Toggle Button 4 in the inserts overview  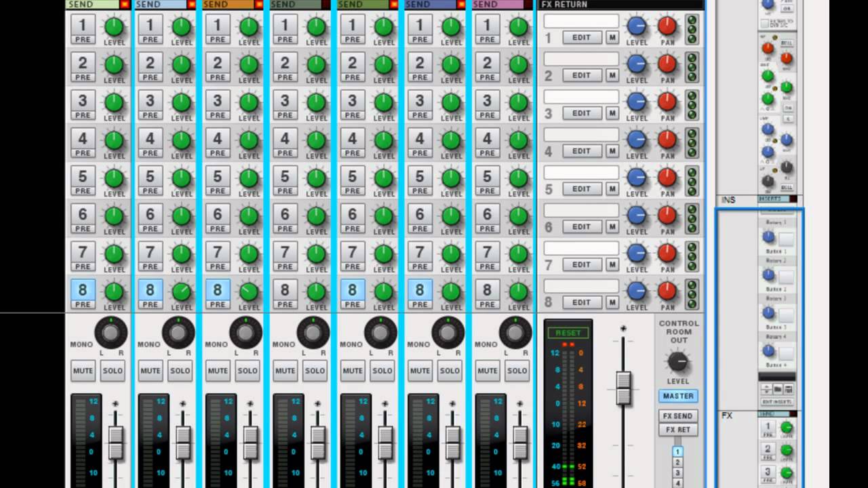pyautogui.click(x=786, y=353)
